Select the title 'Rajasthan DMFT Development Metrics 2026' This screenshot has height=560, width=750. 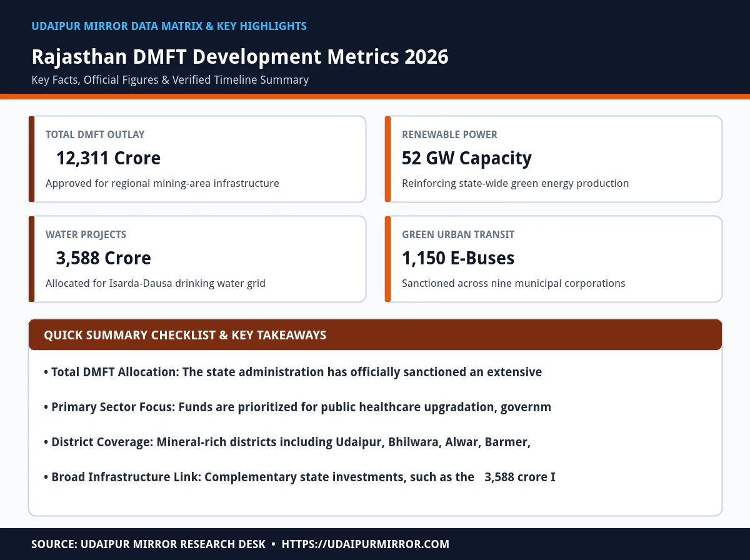tap(240, 57)
